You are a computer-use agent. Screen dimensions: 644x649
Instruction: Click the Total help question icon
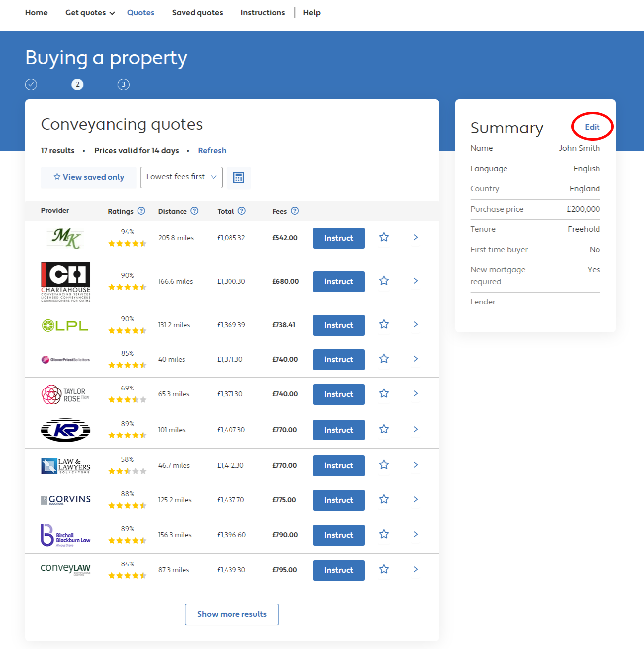[x=242, y=211]
